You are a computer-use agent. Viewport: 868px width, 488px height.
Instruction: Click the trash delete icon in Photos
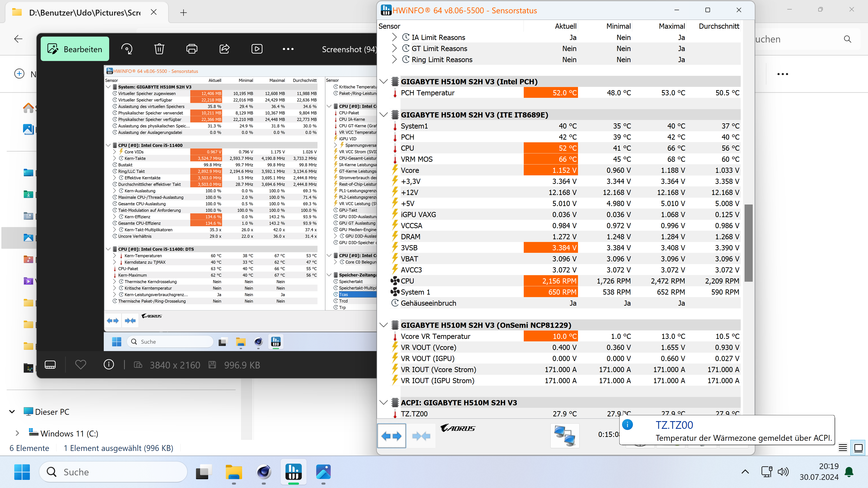(x=159, y=49)
